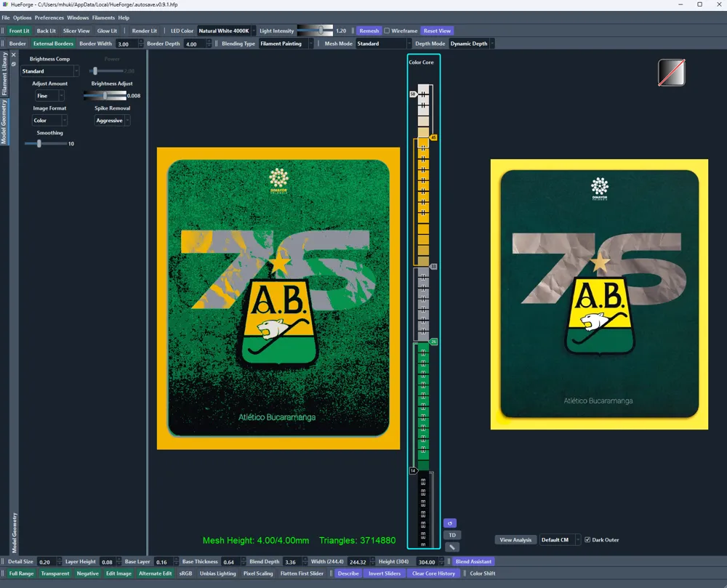
Task: Open the Mesh Mode dropdown
Action: 383,44
